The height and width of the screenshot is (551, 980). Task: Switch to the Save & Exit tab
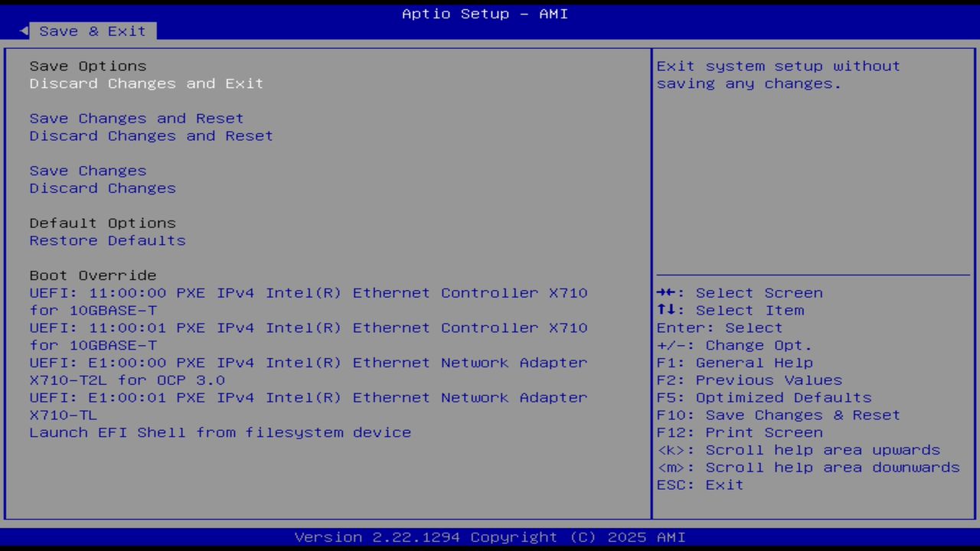pyautogui.click(x=92, y=31)
